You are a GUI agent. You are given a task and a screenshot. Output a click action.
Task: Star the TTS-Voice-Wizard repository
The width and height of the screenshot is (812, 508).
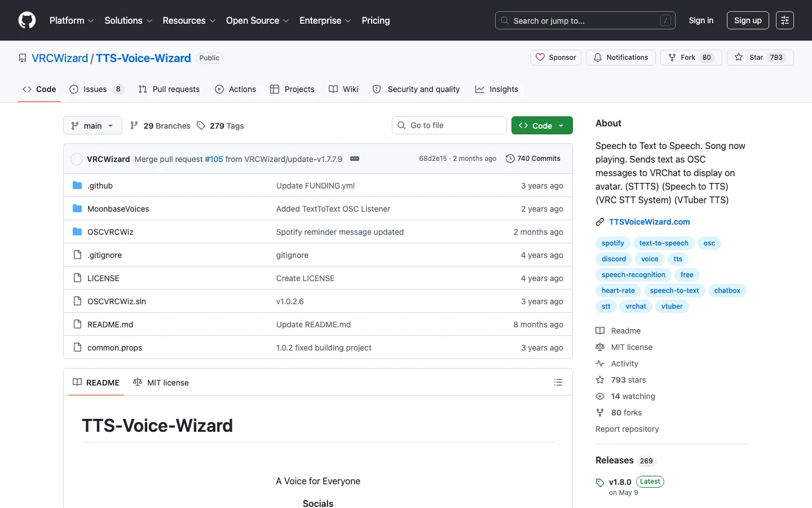760,58
